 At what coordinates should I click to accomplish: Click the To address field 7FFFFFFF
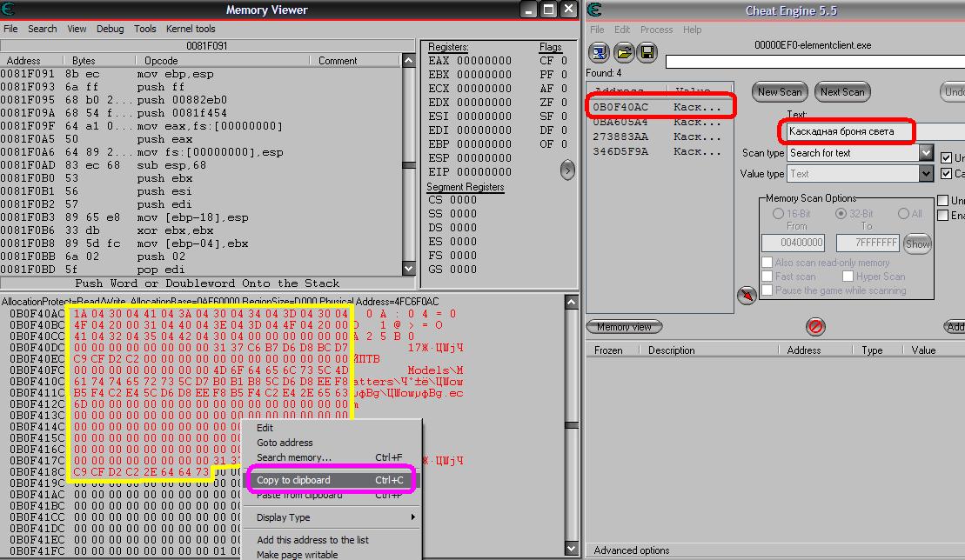pos(868,243)
